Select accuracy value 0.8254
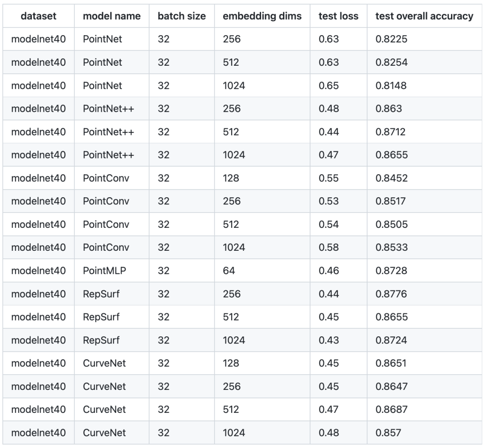This screenshot has width=486, height=448. coord(391,62)
